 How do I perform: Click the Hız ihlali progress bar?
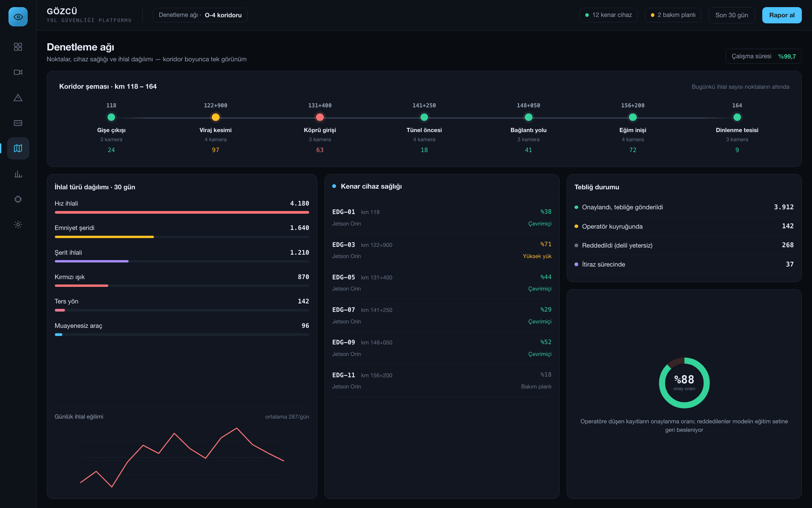pyautogui.click(x=182, y=212)
